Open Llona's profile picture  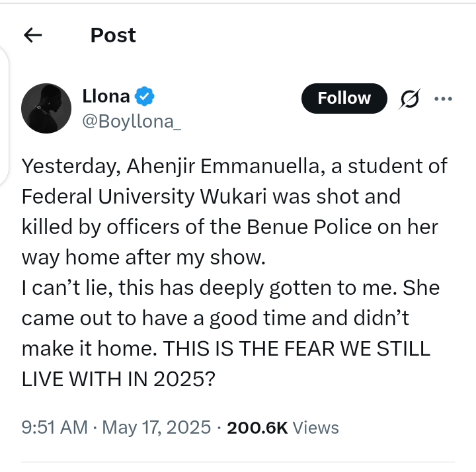(x=46, y=108)
